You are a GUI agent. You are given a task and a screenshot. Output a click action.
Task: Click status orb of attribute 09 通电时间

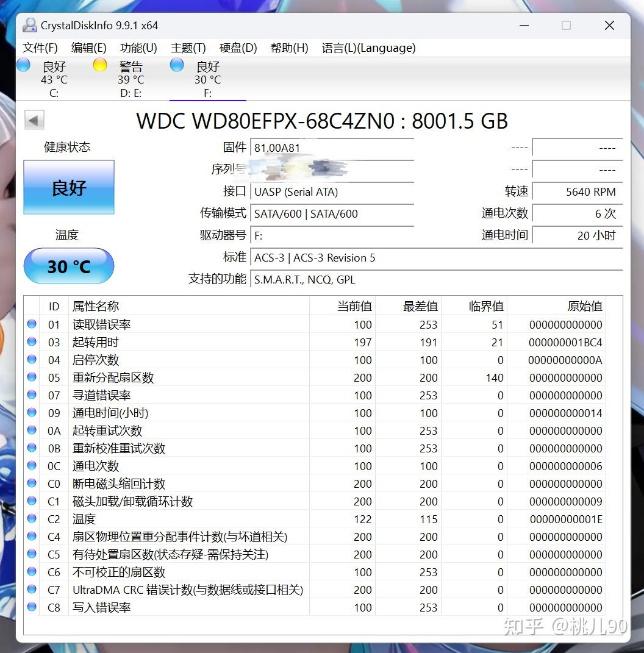pos(32,412)
